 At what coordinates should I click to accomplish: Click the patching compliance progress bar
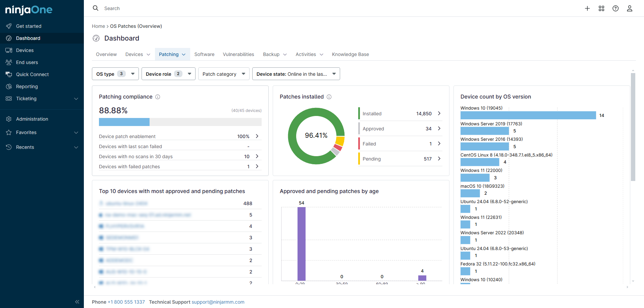pyautogui.click(x=180, y=122)
